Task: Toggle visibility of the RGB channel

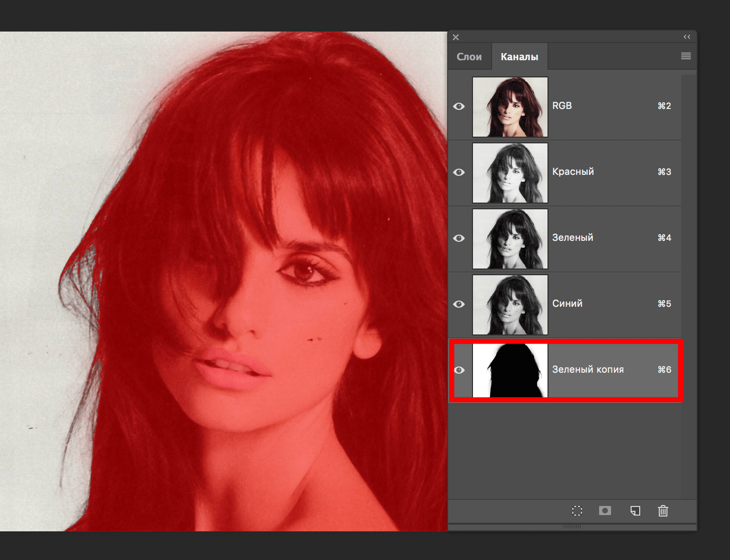Action: click(x=459, y=106)
